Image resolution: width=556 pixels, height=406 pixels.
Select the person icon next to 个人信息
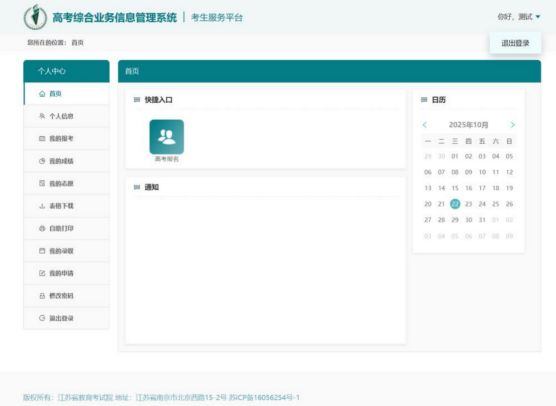[42, 116]
